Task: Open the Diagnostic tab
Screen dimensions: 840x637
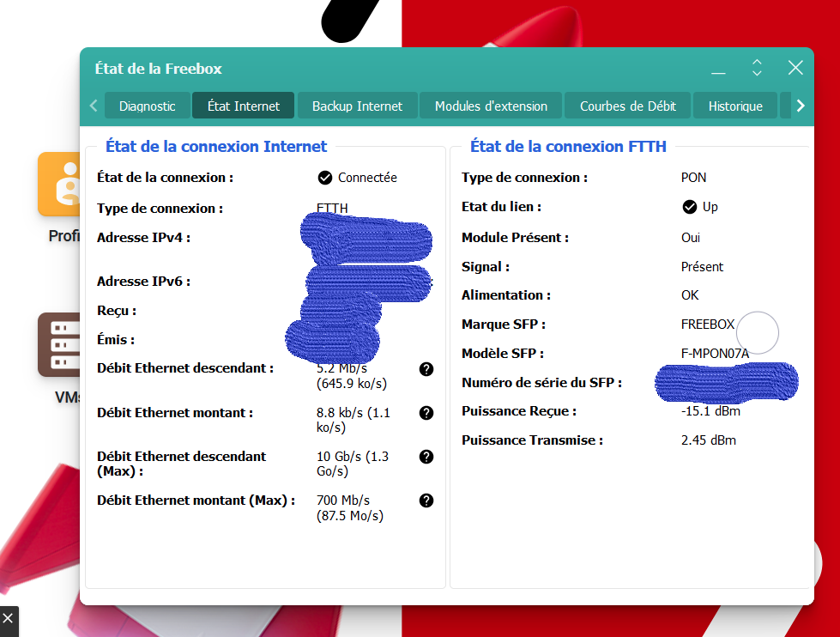Action: coord(147,106)
